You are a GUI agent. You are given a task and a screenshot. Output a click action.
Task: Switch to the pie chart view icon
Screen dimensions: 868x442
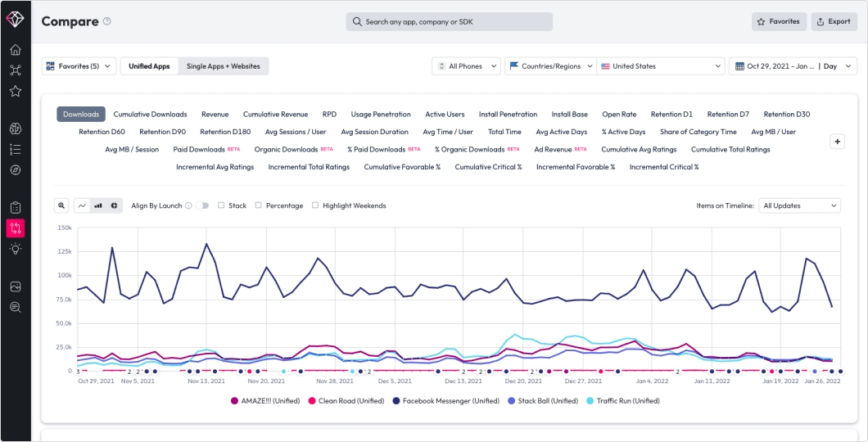click(114, 205)
